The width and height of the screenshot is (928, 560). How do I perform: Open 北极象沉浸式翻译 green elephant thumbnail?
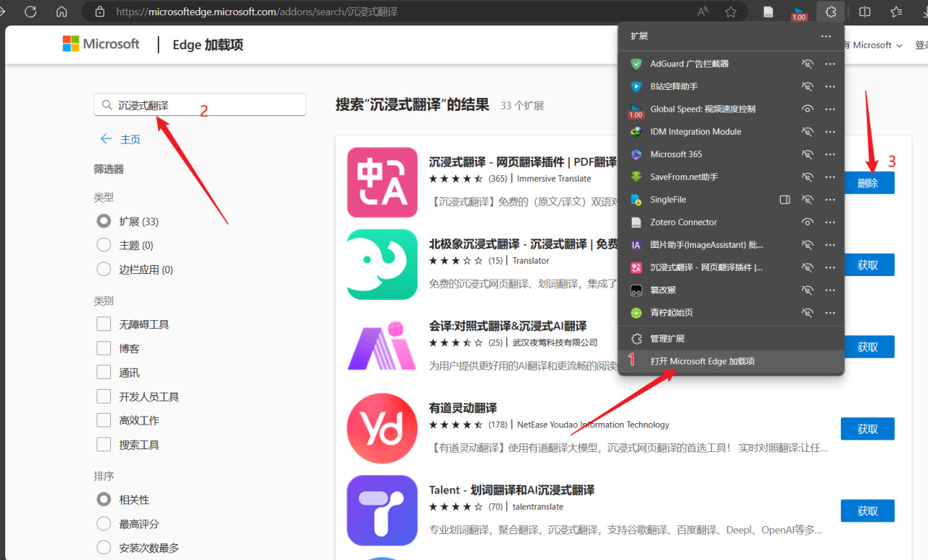tap(382, 264)
